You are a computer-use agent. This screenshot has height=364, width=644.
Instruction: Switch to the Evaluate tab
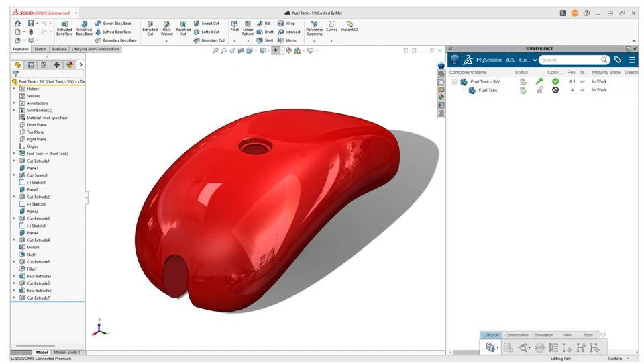59,49
